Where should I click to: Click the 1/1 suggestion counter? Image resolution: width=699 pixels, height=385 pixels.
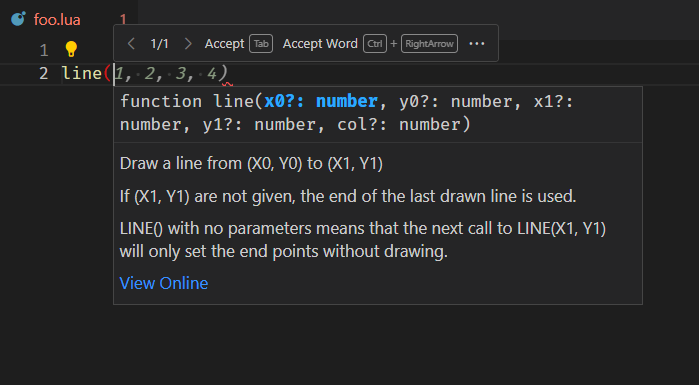160,44
